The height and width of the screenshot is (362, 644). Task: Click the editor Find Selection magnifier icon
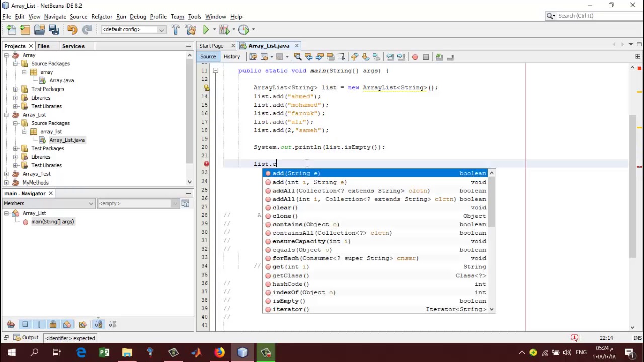tap(297, 57)
